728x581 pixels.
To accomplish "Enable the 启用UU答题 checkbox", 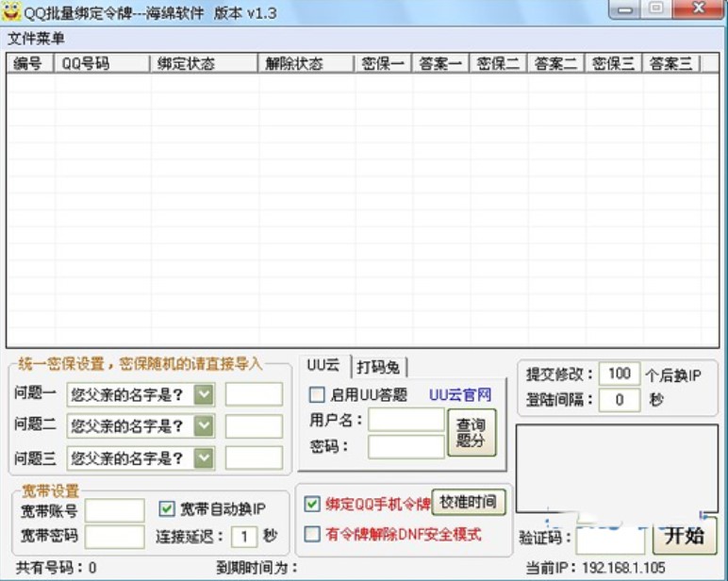I will tap(317, 395).
